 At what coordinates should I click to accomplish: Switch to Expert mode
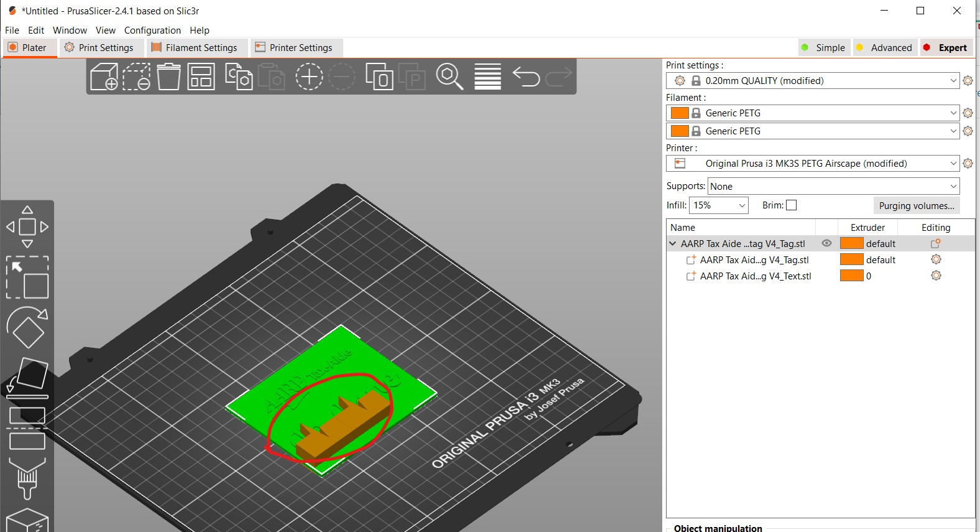tap(946, 47)
